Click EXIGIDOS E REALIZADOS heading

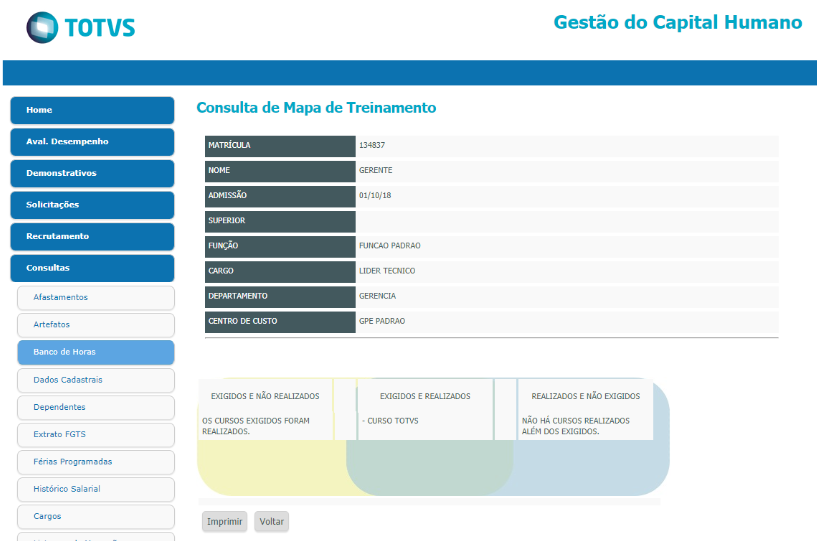pyautogui.click(x=425, y=396)
